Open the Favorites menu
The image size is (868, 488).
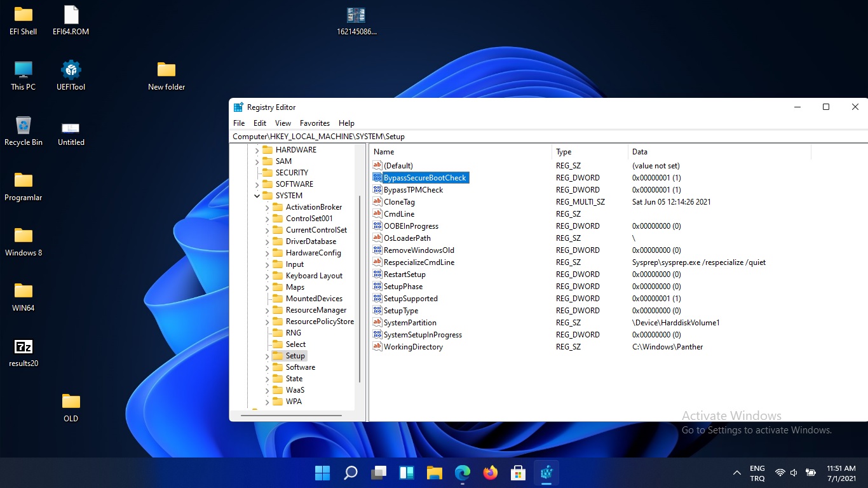point(315,123)
